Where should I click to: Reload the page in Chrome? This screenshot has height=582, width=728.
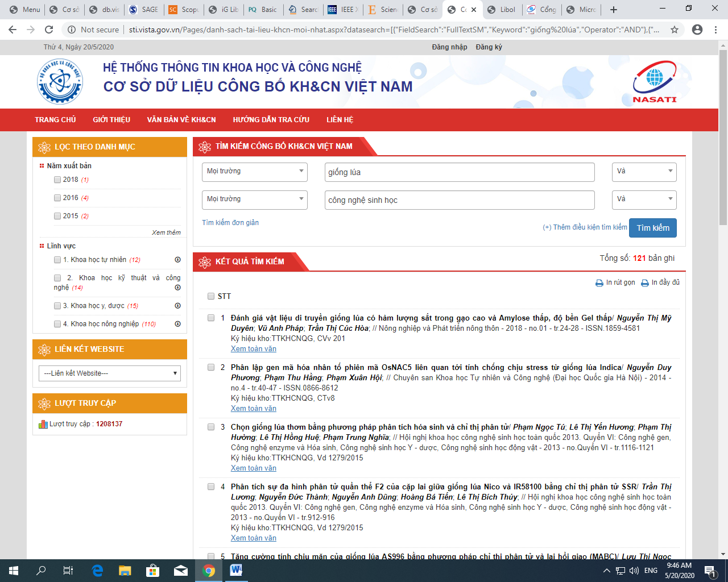(49, 30)
